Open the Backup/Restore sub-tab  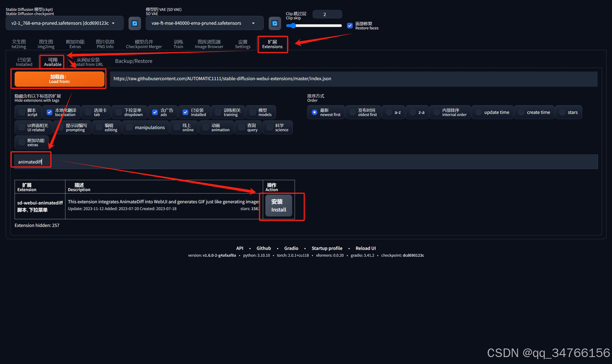133,61
